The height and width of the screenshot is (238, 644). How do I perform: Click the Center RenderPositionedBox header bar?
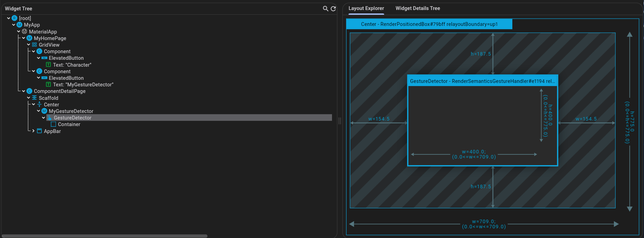tap(429, 24)
